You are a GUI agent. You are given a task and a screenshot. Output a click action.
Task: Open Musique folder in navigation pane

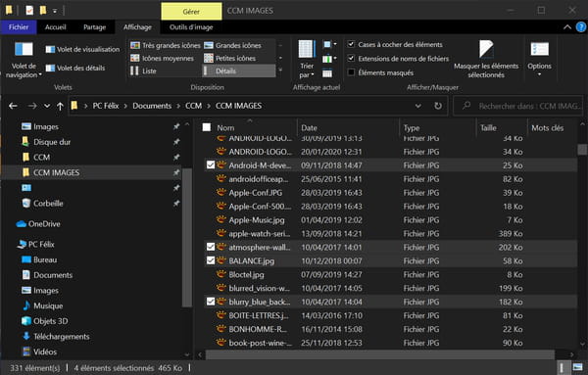coord(48,305)
